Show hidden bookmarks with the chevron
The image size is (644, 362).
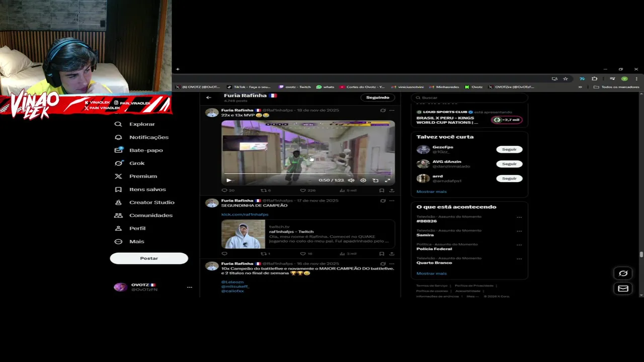580,87
